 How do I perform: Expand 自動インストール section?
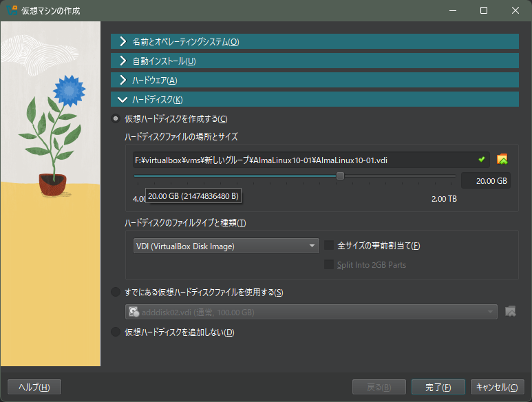pyautogui.click(x=315, y=61)
